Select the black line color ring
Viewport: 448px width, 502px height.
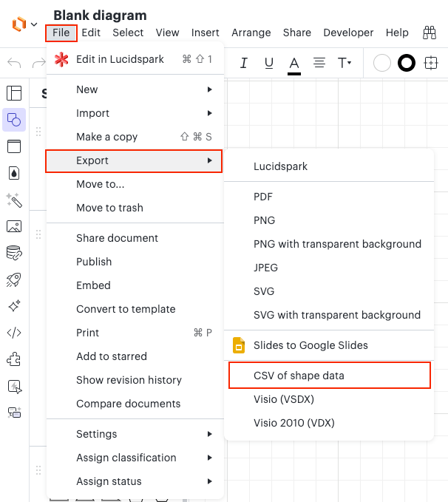coord(407,63)
